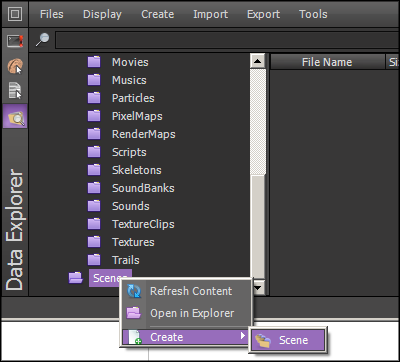Sort by the File Name column header
The height and width of the screenshot is (362, 400).
tap(327, 62)
